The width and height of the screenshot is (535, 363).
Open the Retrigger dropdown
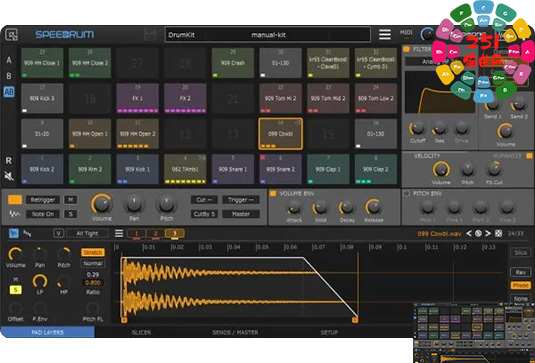[x=43, y=200]
